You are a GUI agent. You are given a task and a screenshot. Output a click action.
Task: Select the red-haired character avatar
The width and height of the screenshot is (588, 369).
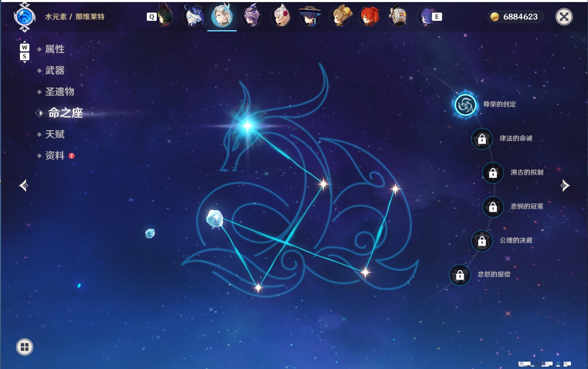pos(369,16)
